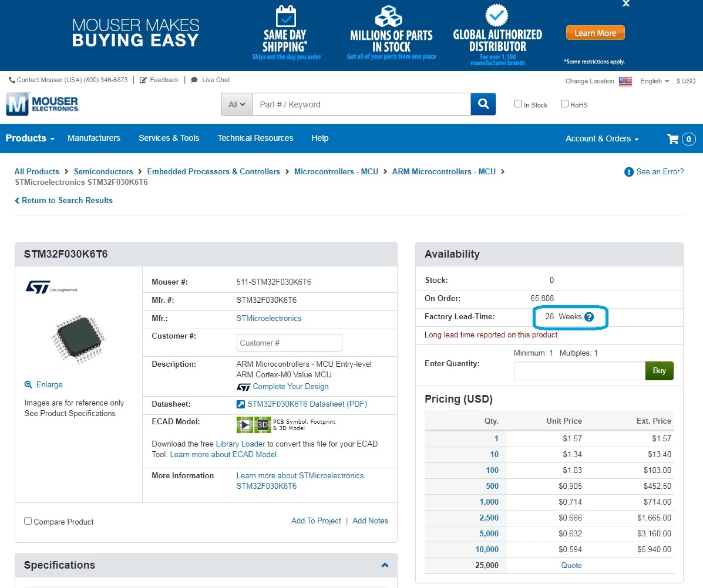Open Technical Resources menu item
703x588 pixels.
pos(255,138)
